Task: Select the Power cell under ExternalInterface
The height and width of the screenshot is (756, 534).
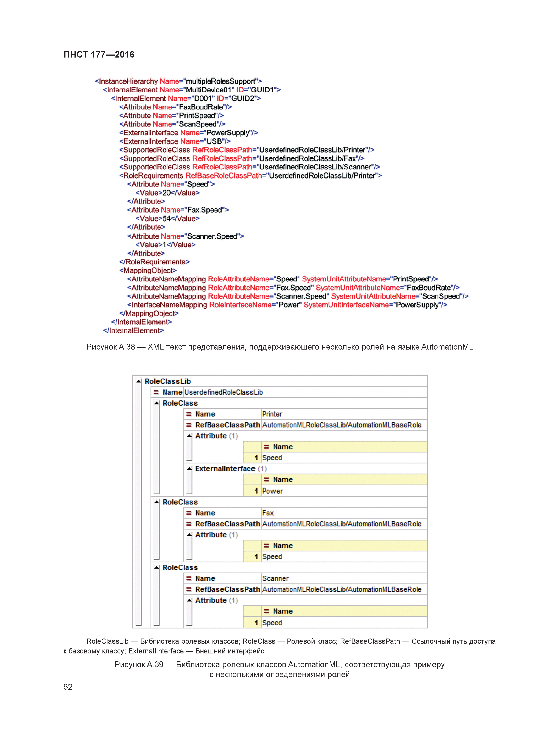Action: 344,491
